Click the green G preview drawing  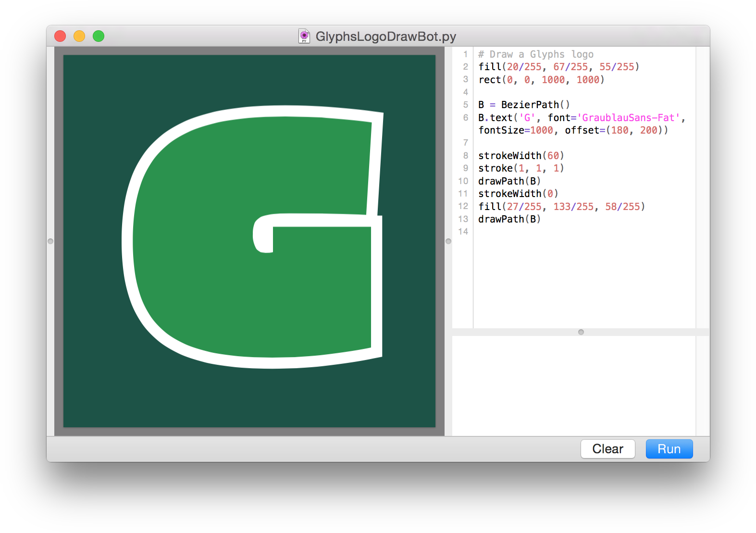(253, 238)
